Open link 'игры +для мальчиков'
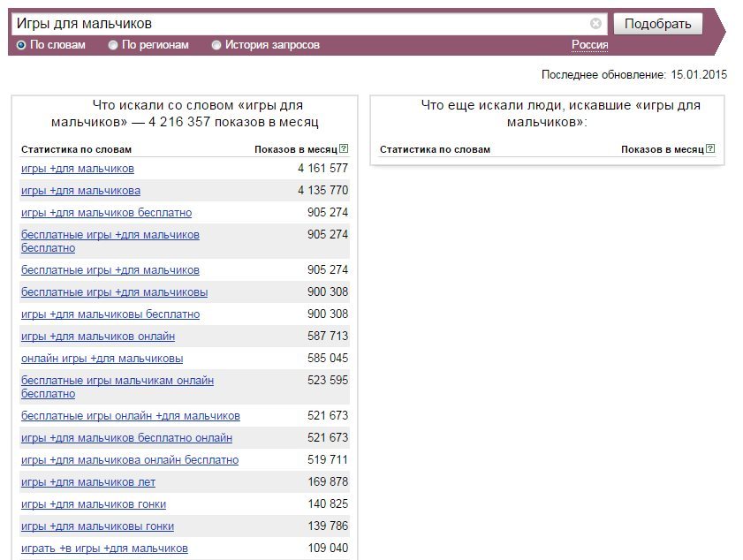 [x=77, y=169]
